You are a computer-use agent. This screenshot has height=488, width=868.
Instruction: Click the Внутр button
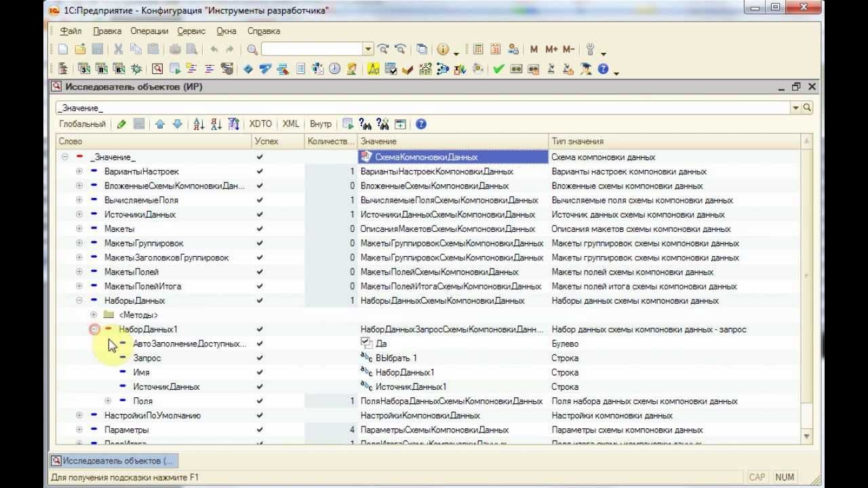[x=321, y=124]
